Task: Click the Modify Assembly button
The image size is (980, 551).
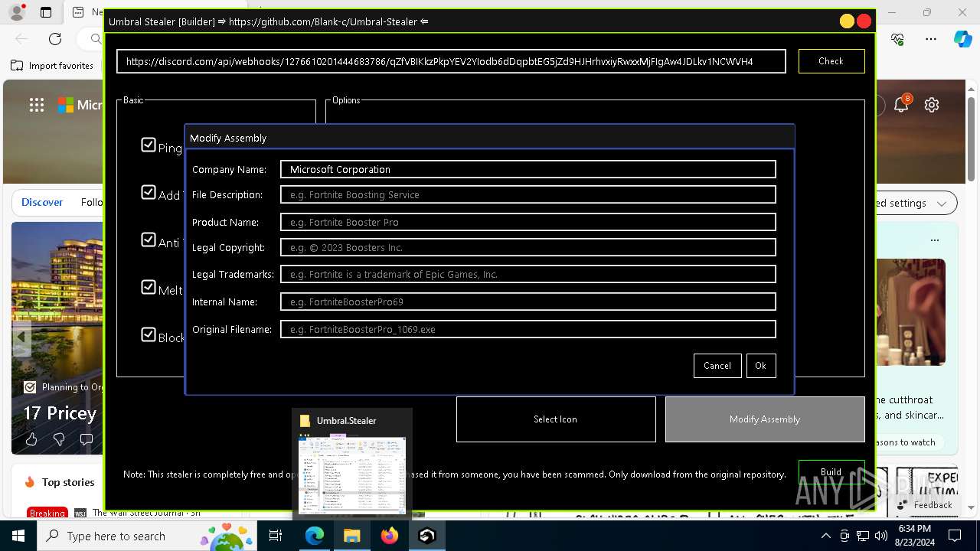Action: click(x=765, y=419)
